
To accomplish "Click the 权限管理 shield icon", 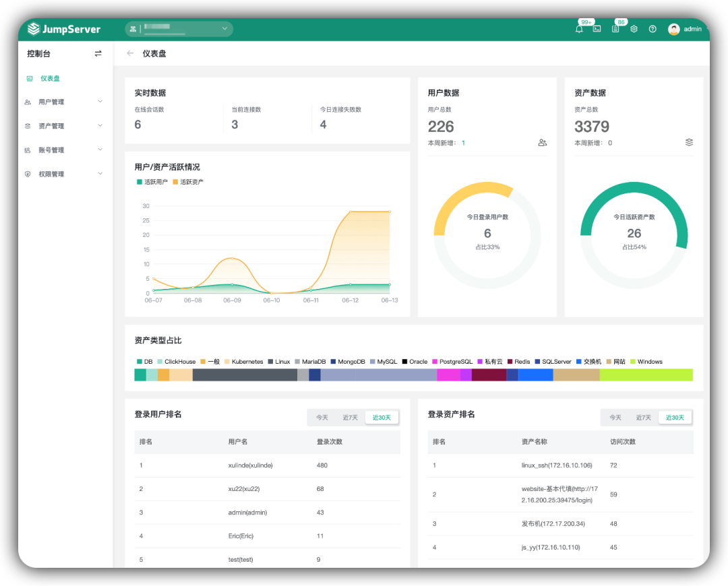I will (28, 174).
